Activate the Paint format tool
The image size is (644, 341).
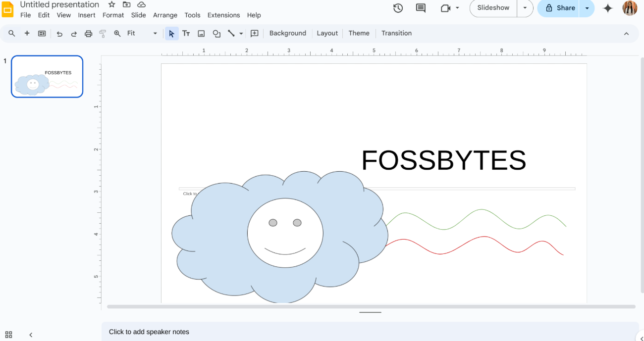(x=102, y=33)
